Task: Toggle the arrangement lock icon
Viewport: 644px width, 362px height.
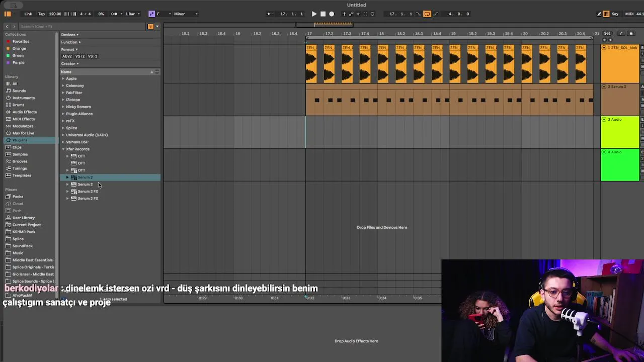Action: (631, 33)
